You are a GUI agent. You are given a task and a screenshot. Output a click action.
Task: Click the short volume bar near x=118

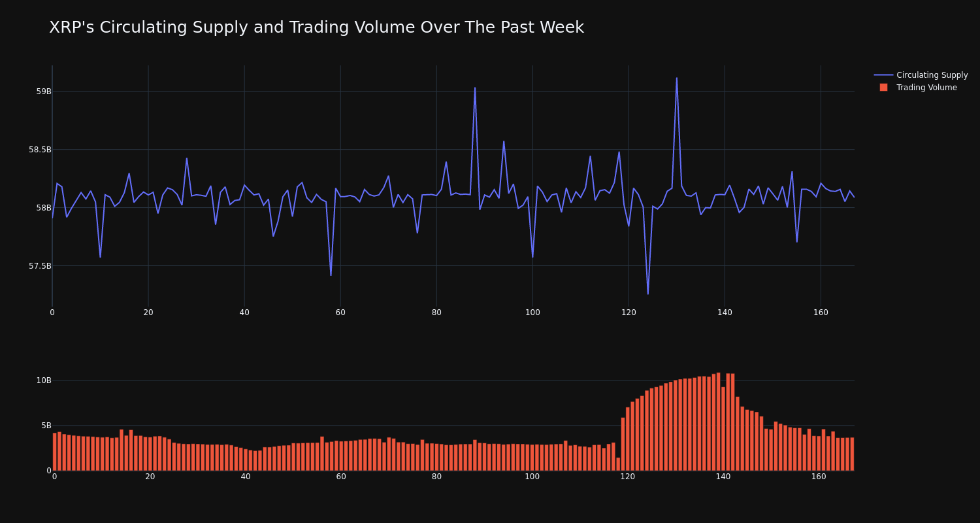point(618,464)
